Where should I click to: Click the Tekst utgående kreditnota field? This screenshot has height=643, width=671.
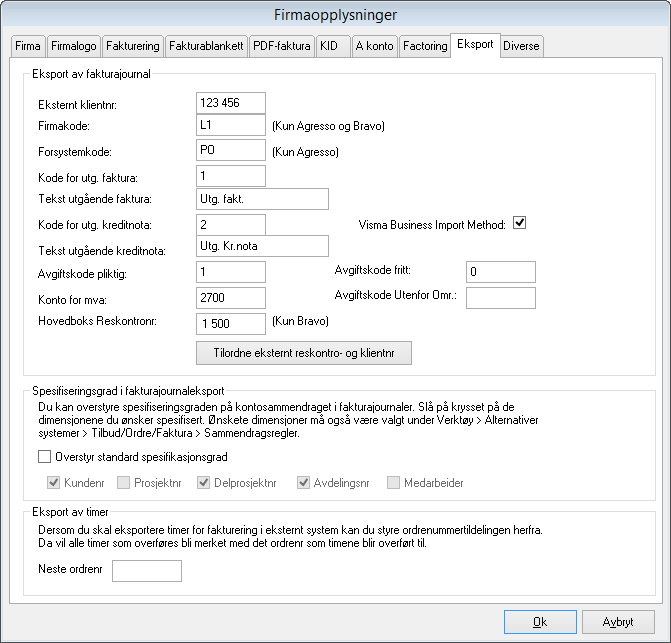tap(262, 246)
